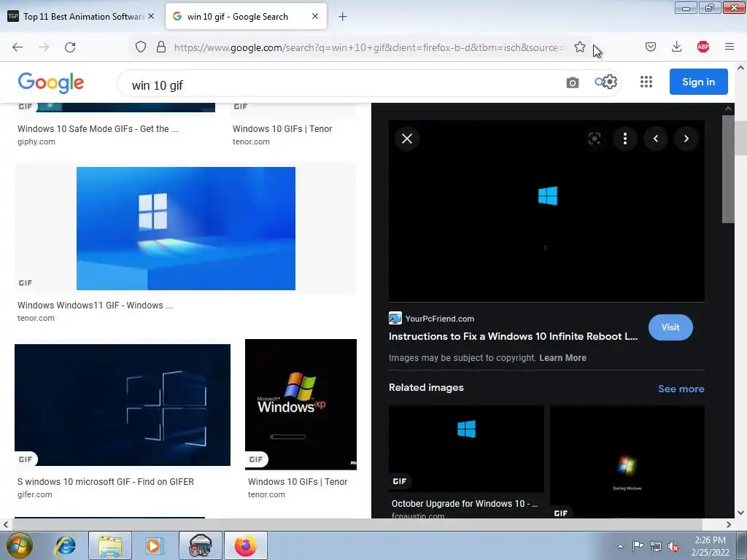Click Windows 10 Safe Mode GIFs result title
Image resolution: width=747 pixels, height=560 pixels.
click(98, 128)
